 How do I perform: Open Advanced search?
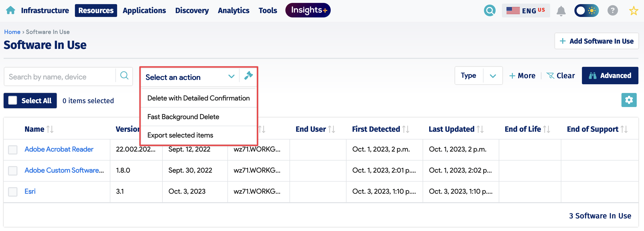pos(610,75)
